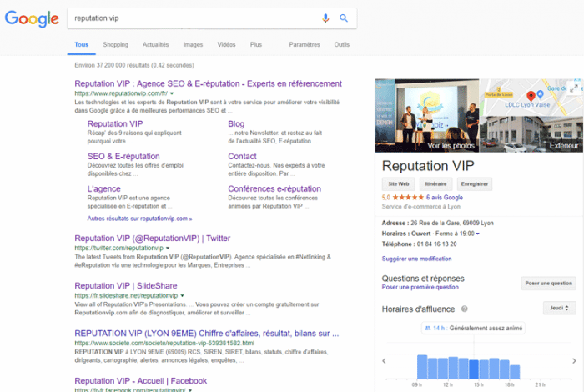The width and height of the screenshot is (584, 392).
Task: Select the Tous tab
Action: click(x=81, y=45)
